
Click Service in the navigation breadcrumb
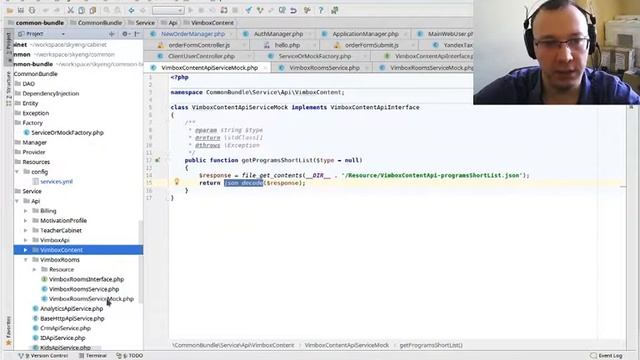pos(141,23)
